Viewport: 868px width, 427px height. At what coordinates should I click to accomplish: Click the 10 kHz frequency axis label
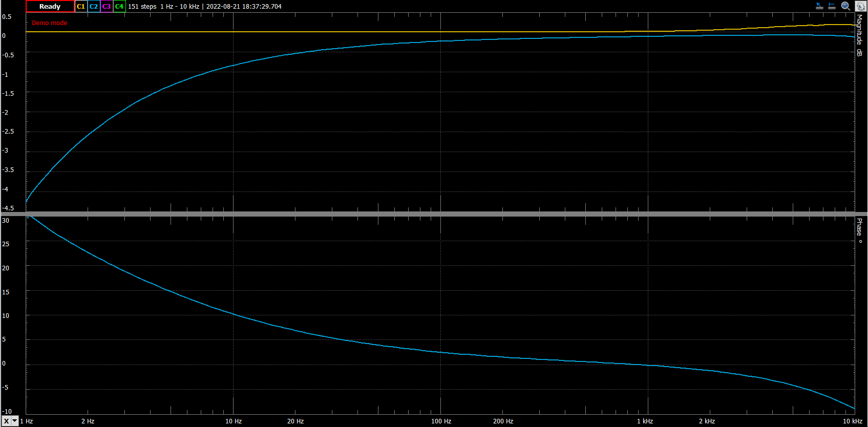coord(853,421)
